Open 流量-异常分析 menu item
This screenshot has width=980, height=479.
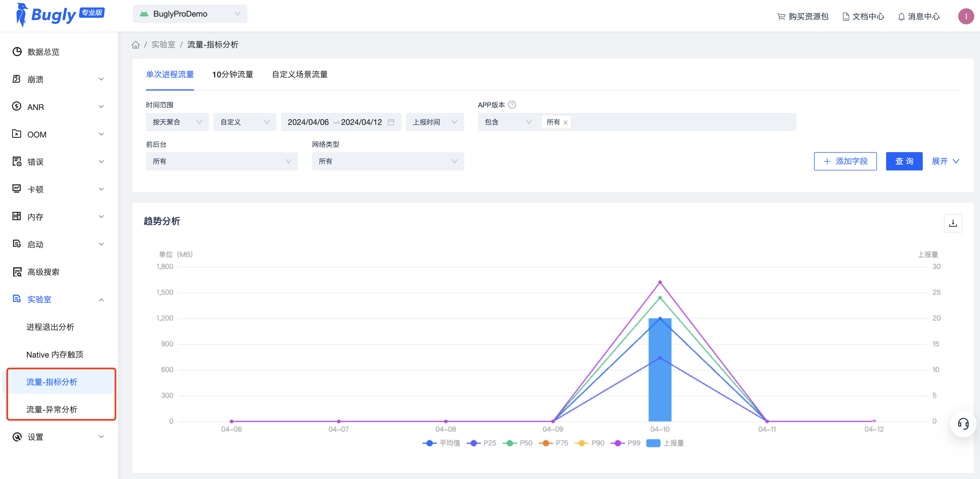52,409
